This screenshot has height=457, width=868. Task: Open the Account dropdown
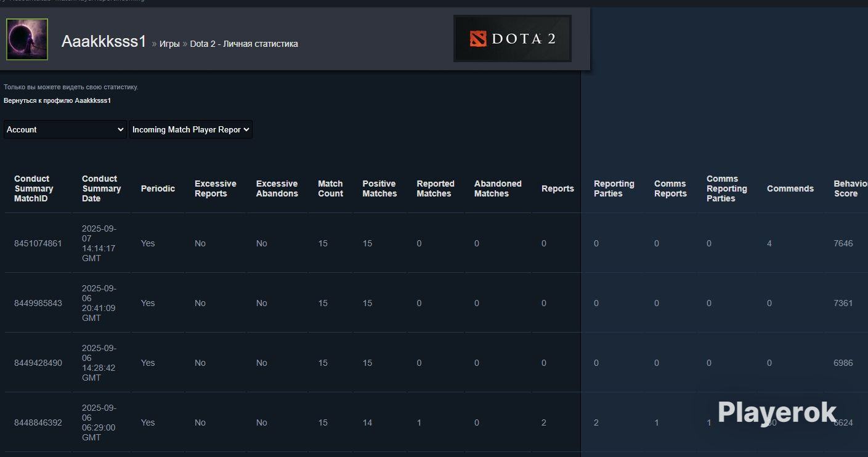pyautogui.click(x=65, y=129)
